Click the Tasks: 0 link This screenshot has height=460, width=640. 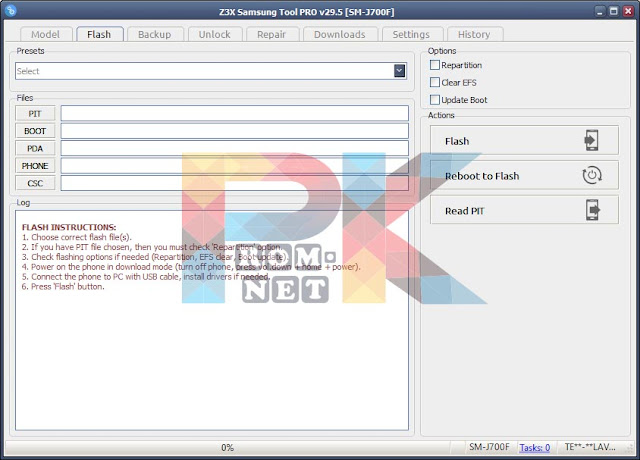535,448
